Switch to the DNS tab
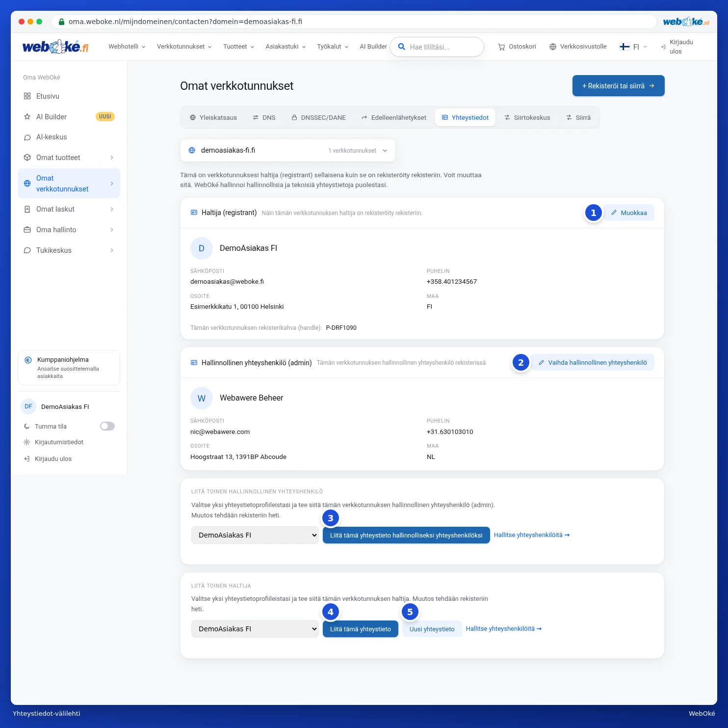Image resolution: width=728 pixels, height=728 pixels. pos(264,118)
